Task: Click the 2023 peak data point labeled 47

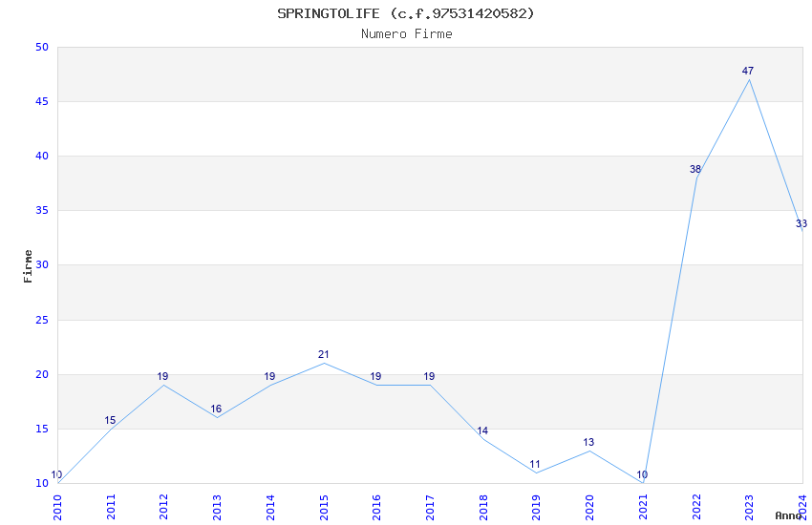Action: coord(749,79)
